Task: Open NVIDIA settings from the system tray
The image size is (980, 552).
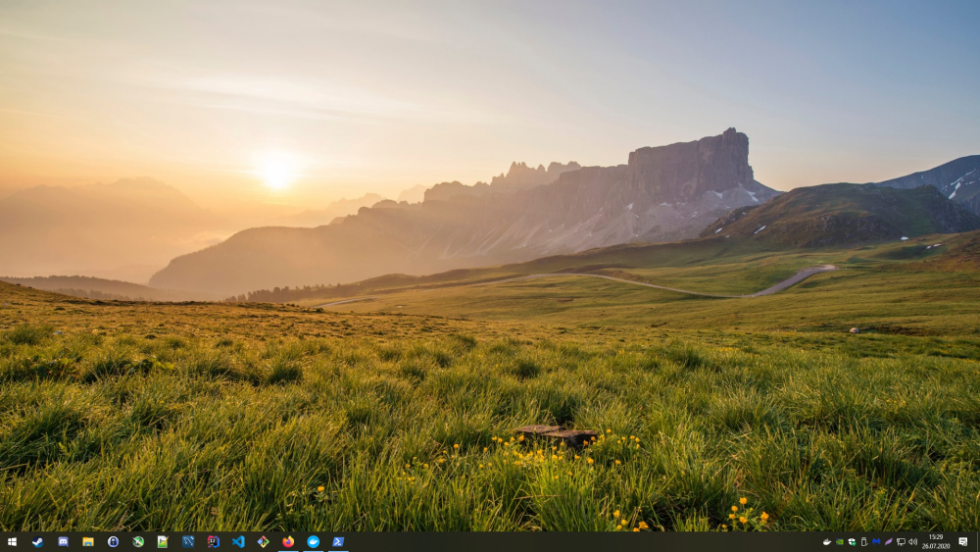Action: (x=839, y=541)
